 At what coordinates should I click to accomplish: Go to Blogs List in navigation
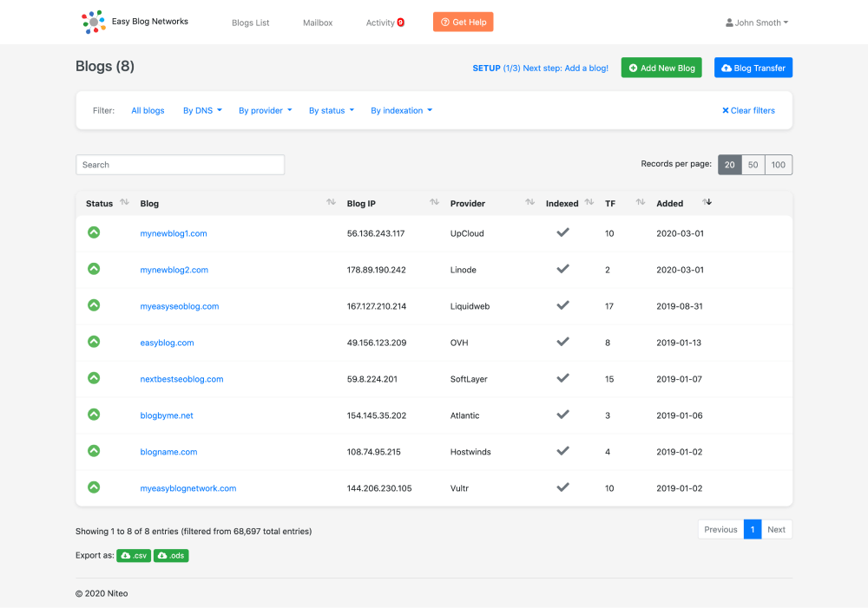[x=250, y=23]
